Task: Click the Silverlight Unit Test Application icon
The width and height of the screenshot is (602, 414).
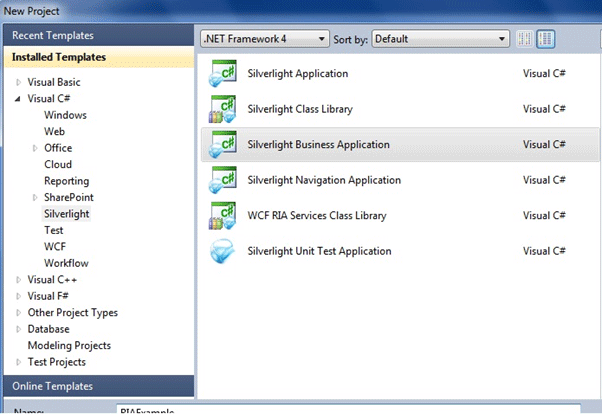Action: 222,251
